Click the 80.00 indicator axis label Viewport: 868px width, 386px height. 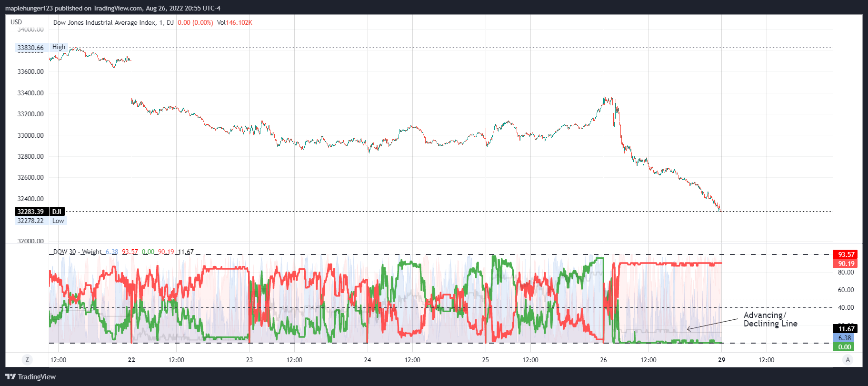[846, 273]
